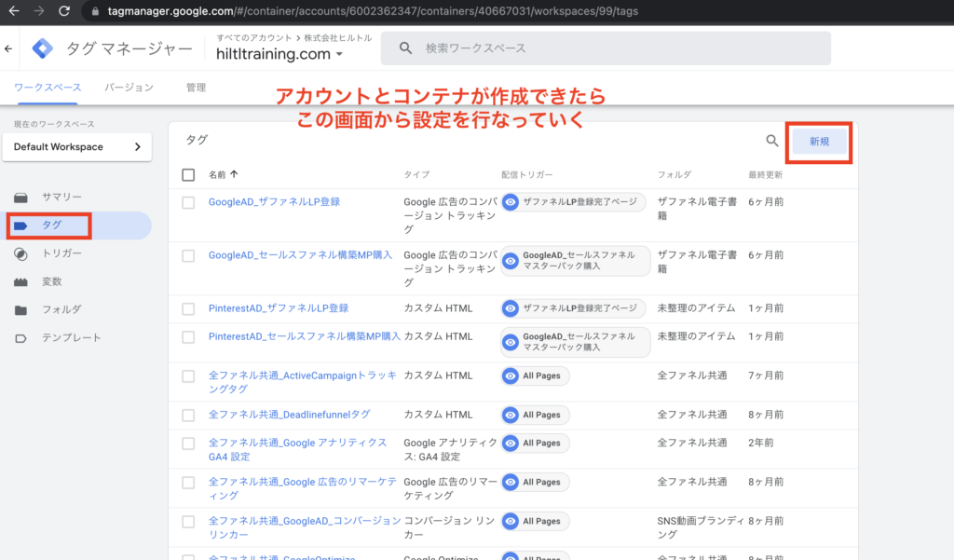This screenshot has width=954, height=560.
Task: Reload the page with the refresh icon
Action: (64, 11)
